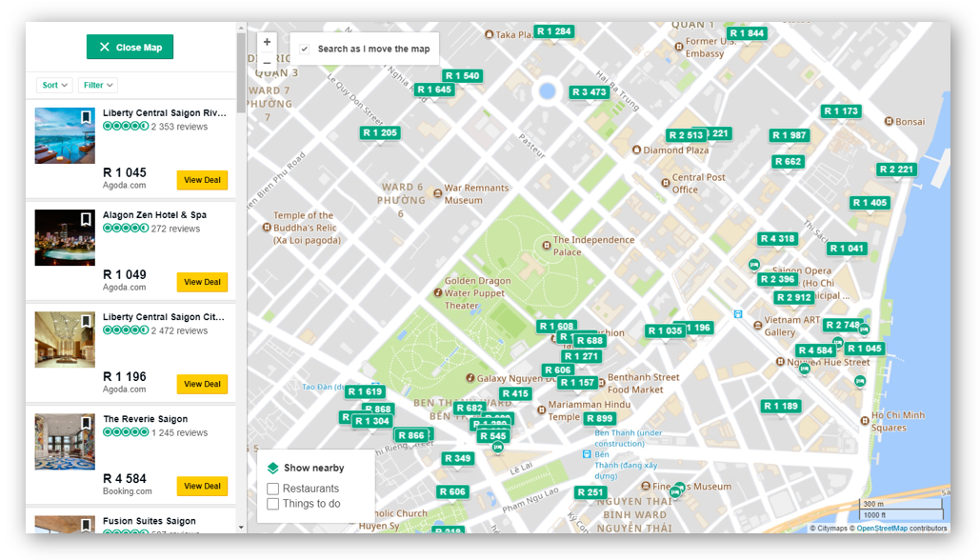Screen dimensions: 980x560
Task: Click the Ho Chi Minh Squares landmark icon
Action: 865,421
